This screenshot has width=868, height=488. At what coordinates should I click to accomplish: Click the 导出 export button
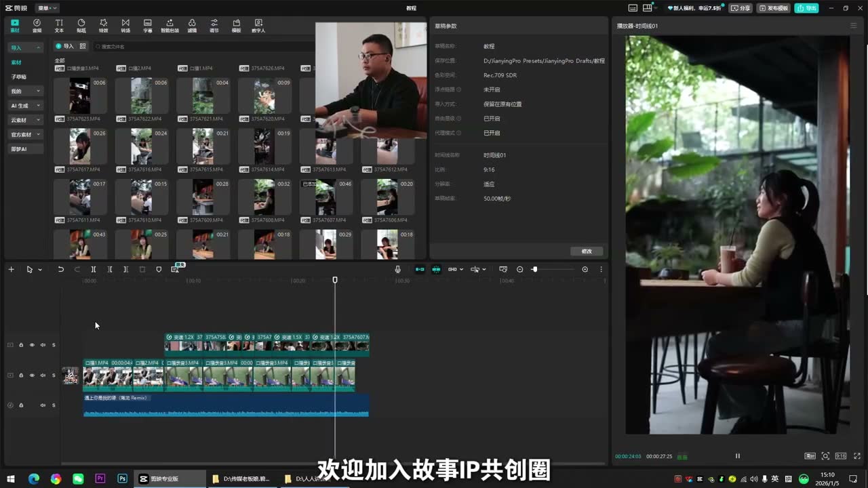coord(807,8)
